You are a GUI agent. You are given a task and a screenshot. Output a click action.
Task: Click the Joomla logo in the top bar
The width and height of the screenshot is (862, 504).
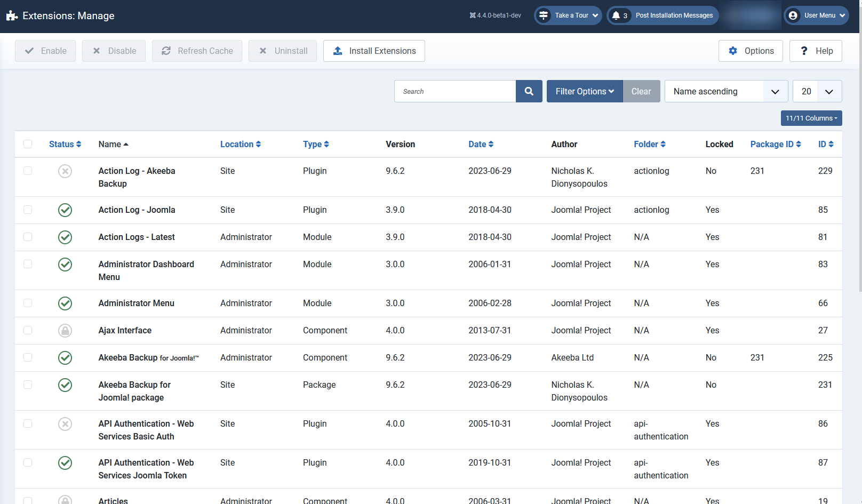pos(11,15)
